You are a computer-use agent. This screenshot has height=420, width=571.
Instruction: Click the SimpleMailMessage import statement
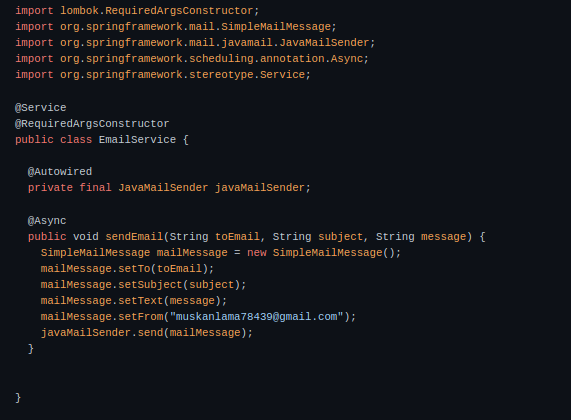[x=176, y=27]
